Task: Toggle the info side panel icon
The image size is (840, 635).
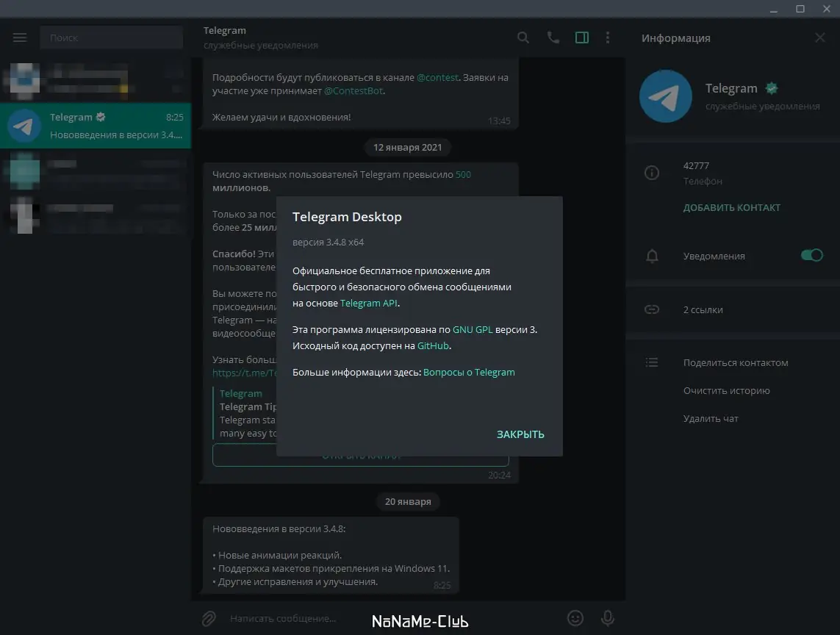Action: coord(582,37)
